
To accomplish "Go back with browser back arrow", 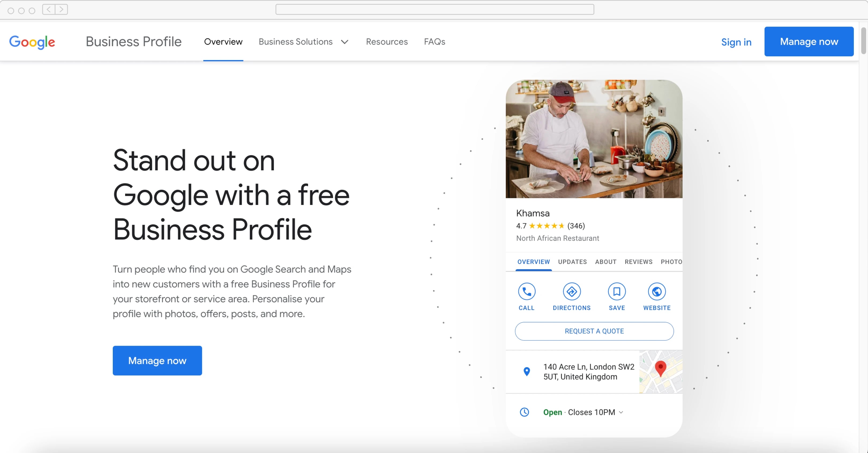I will (48, 9).
